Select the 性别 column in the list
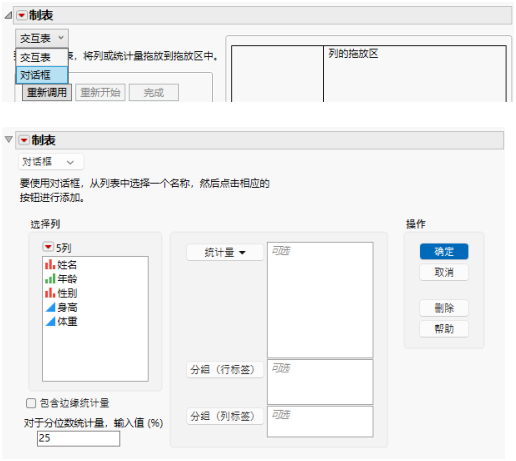 (x=61, y=293)
